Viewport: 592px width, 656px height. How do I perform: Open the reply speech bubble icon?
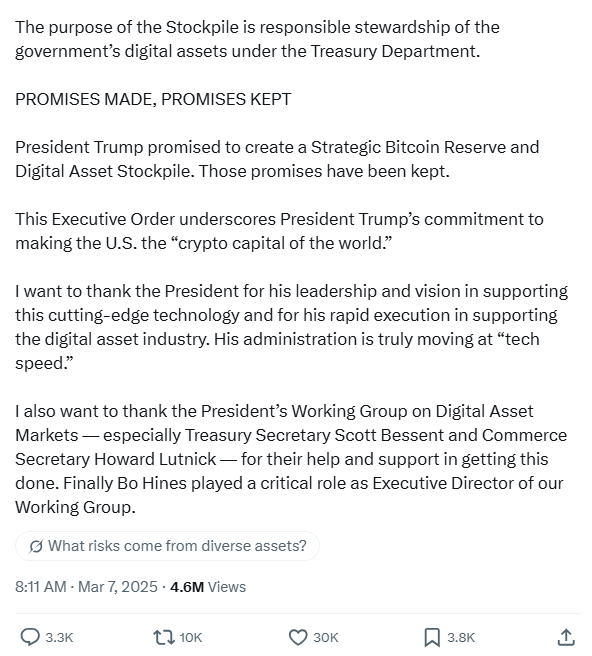[30, 637]
